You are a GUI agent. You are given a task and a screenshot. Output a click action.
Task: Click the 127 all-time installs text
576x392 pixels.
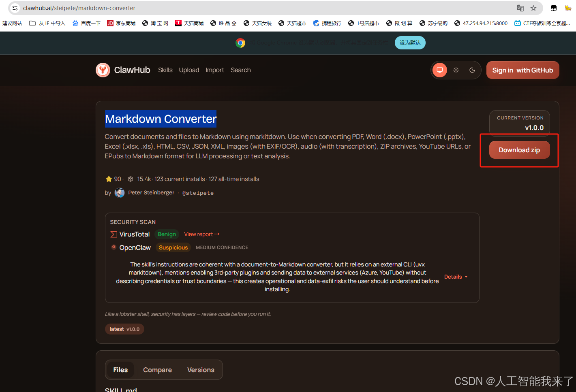(x=234, y=179)
